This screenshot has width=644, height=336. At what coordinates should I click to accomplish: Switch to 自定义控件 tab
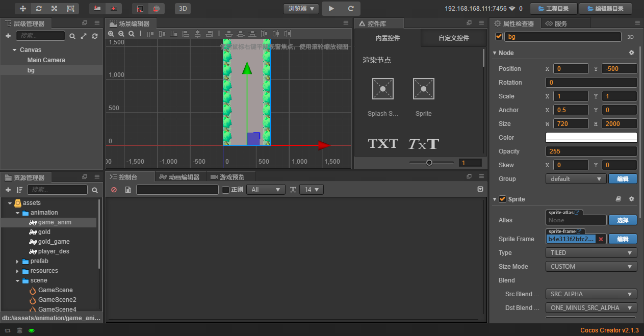pyautogui.click(x=453, y=38)
